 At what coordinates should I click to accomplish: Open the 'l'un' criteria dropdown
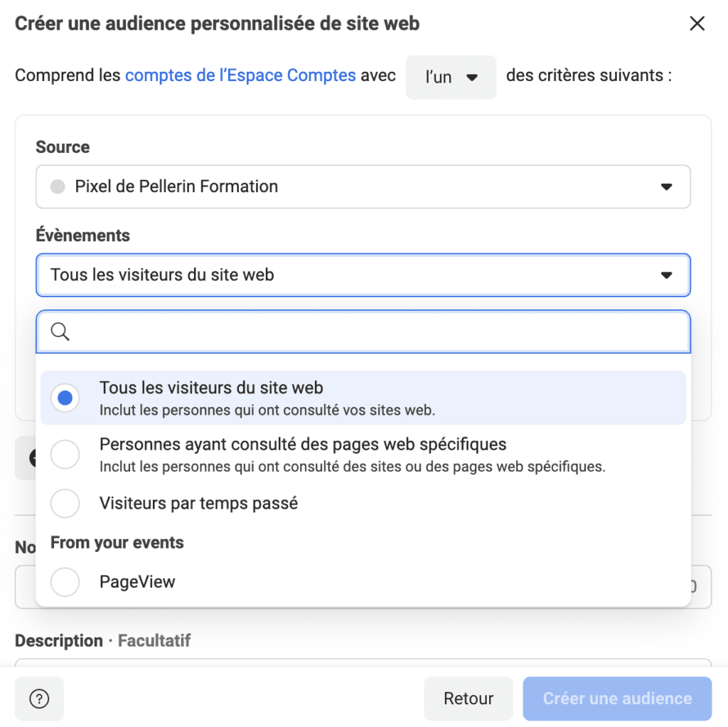click(451, 77)
